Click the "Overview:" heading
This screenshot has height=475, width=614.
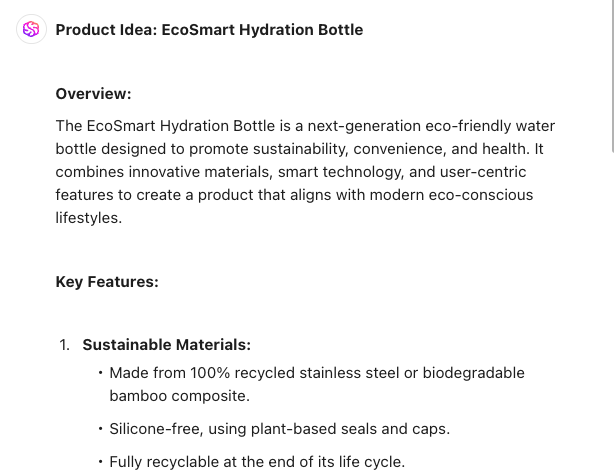[x=93, y=94]
